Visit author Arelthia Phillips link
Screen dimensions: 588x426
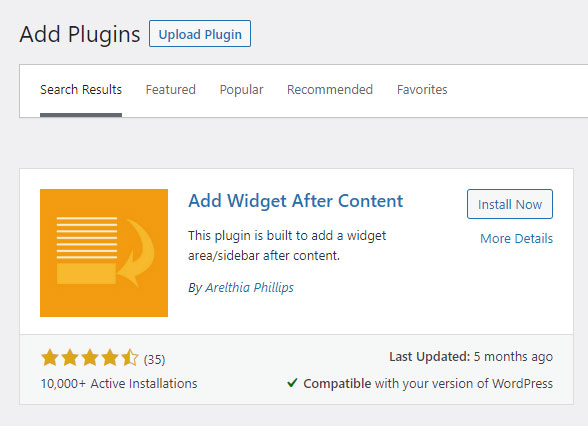(x=249, y=288)
